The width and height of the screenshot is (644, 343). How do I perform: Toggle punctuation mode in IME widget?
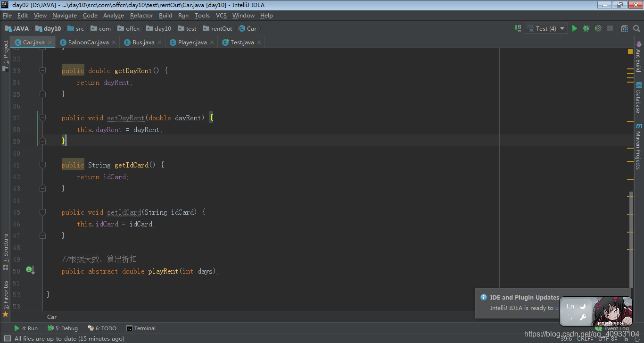570,318
